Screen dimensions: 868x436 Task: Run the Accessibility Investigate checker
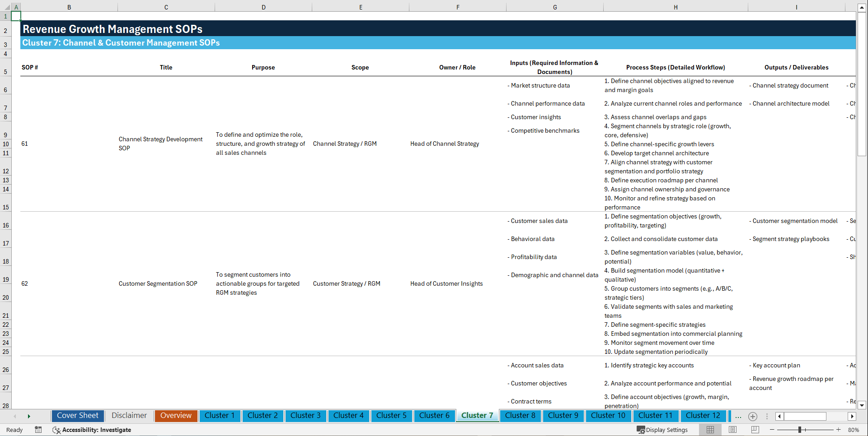pos(92,430)
